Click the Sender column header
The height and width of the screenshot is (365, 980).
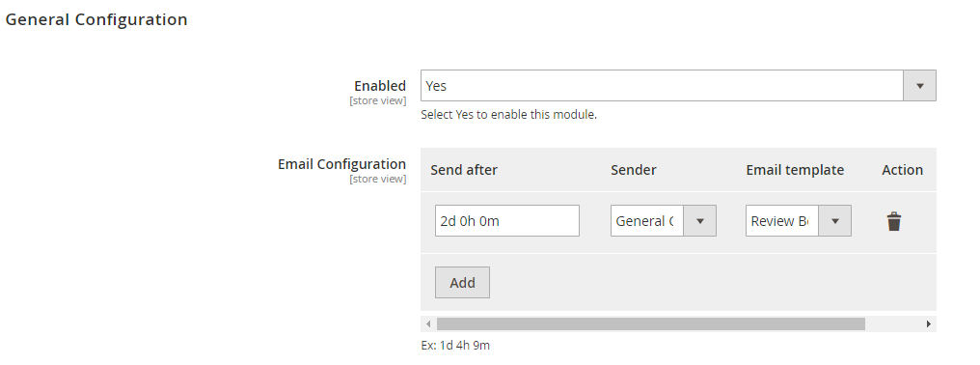click(633, 170)
